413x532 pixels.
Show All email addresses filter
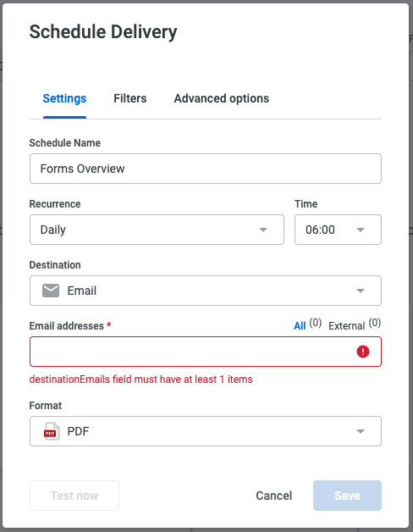[300, 326]
